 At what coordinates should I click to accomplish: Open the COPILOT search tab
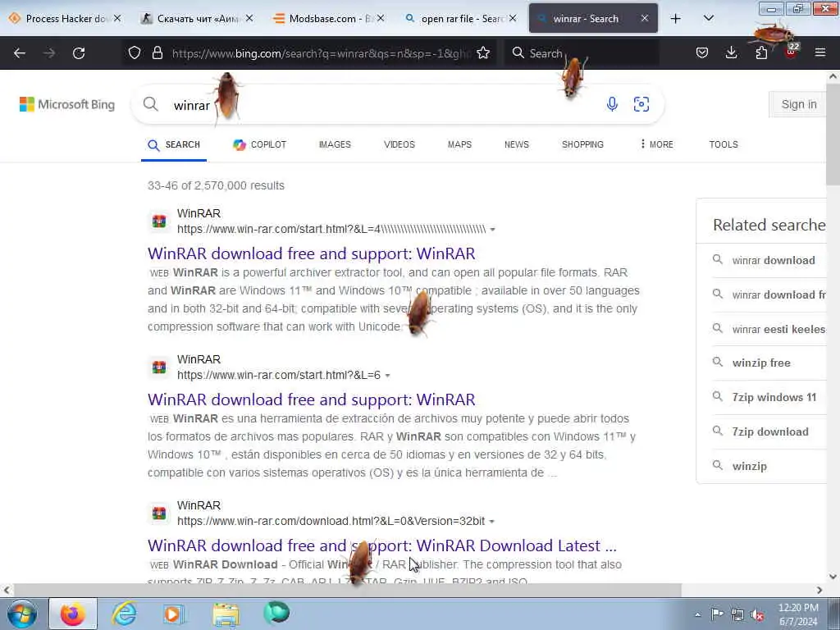click(260, 144)
